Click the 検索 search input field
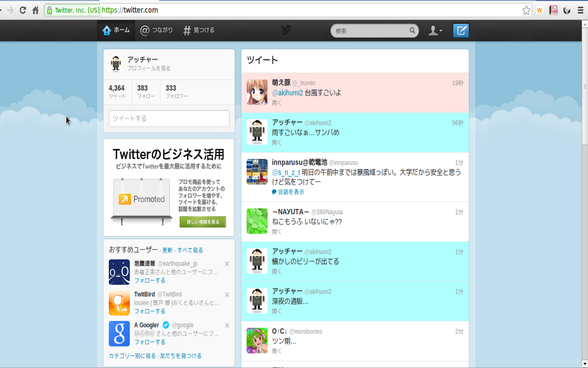588x368 pixels. [x=370, y=31]
